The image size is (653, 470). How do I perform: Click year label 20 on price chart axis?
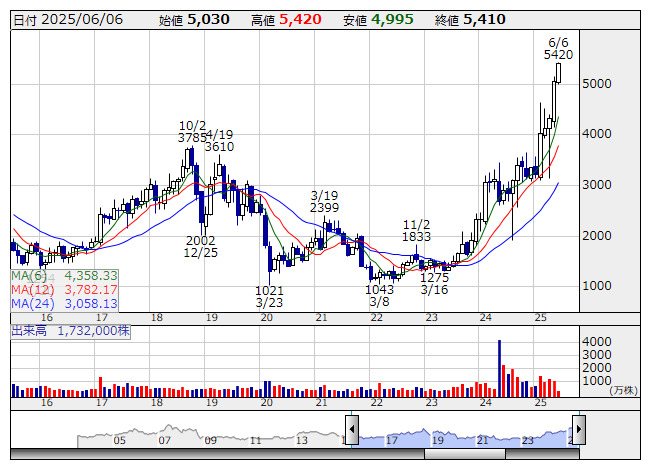(267, 318)
